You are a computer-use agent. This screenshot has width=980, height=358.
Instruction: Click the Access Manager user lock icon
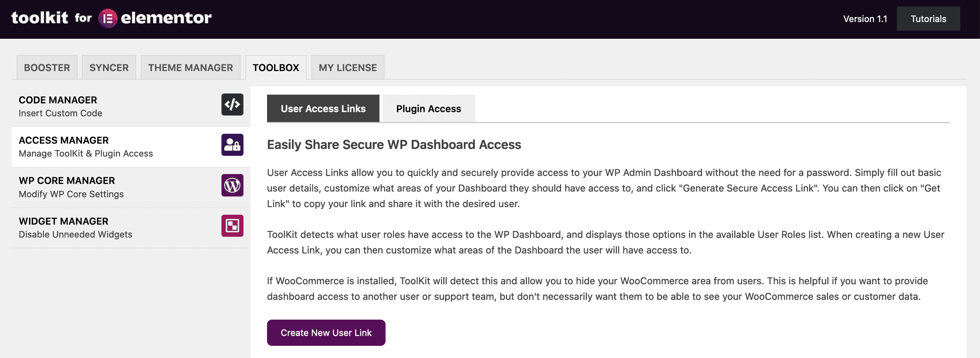coord(232,144)
